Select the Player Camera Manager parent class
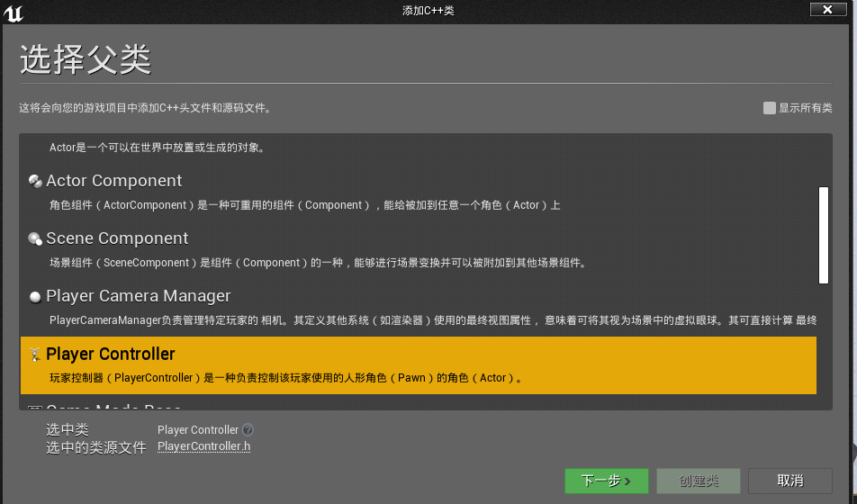The height and width of the screenshot is (504, 857). (418, 308)
